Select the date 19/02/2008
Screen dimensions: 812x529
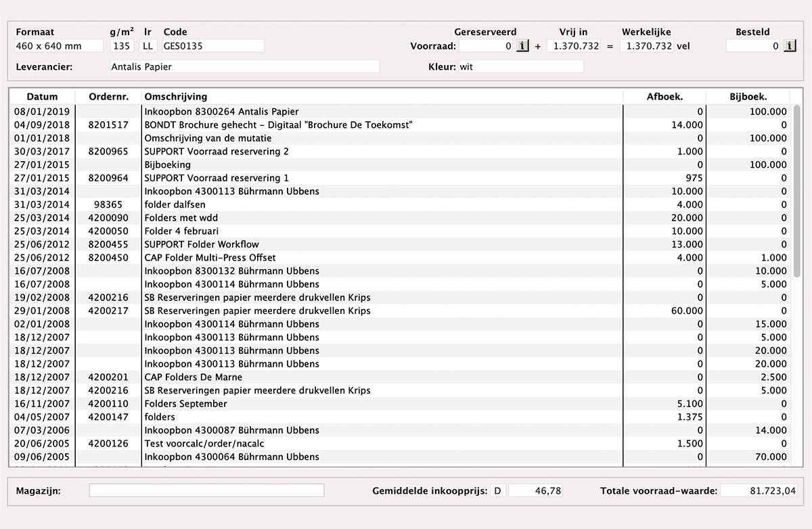42,298
